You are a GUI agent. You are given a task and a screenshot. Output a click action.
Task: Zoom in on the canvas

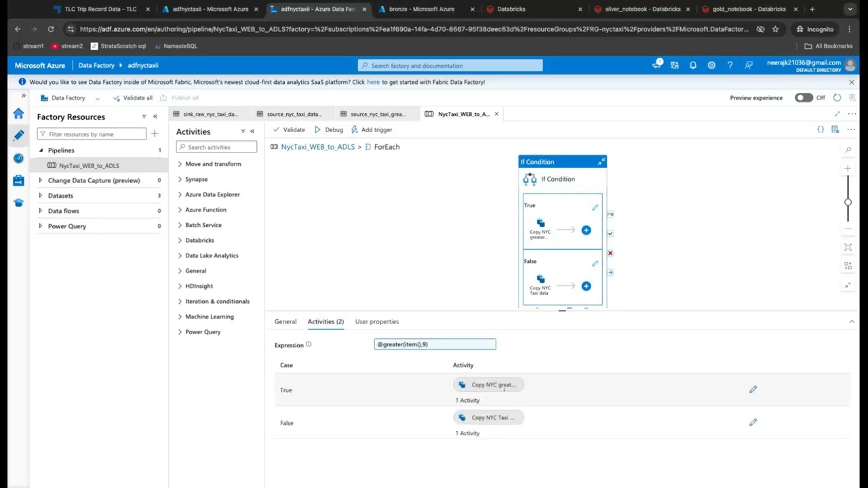848,168
